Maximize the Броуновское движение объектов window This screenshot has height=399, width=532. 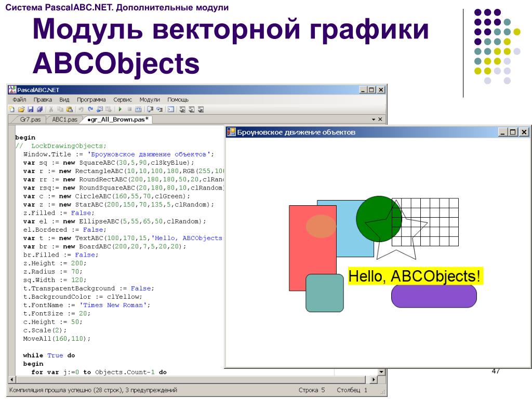[x=513, y=132]
